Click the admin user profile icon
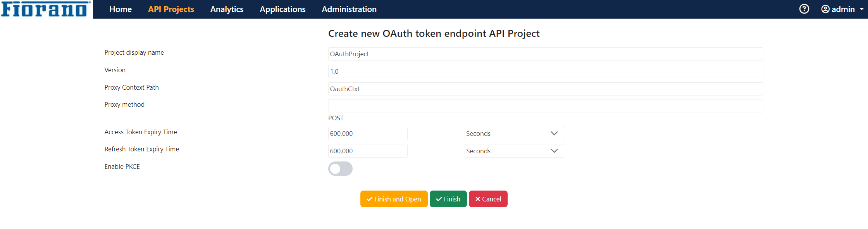The image size is (868, 229). pos(825,9)
